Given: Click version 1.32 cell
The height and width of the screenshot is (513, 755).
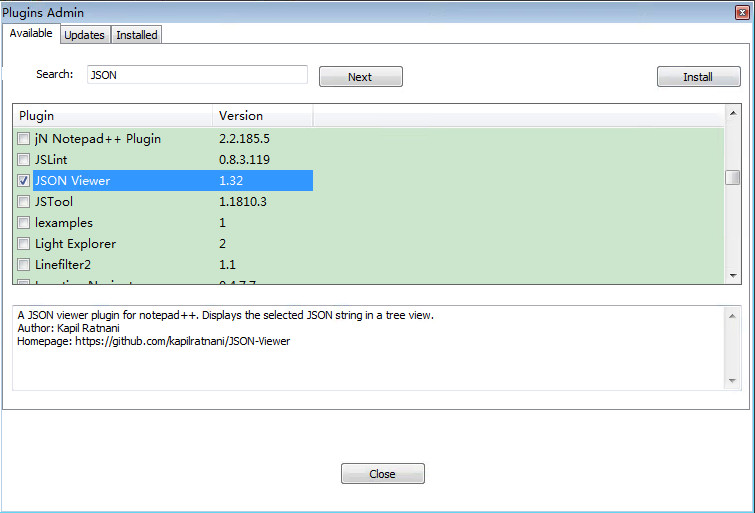Looking at the screenshot, I should point(231,181).
